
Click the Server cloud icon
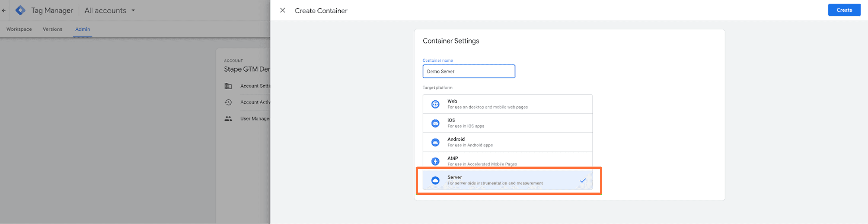435,181
